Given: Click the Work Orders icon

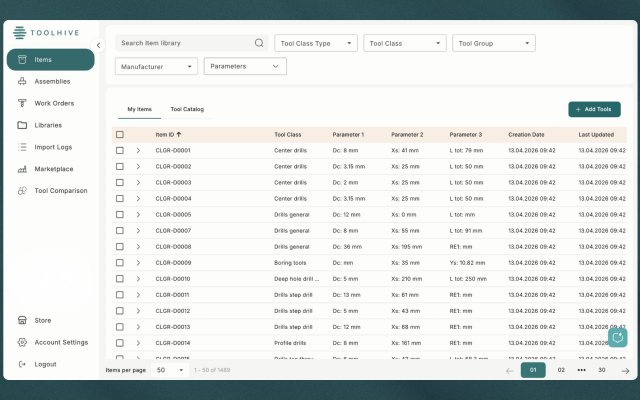Looking at the screenshot, I should point(22,103).
